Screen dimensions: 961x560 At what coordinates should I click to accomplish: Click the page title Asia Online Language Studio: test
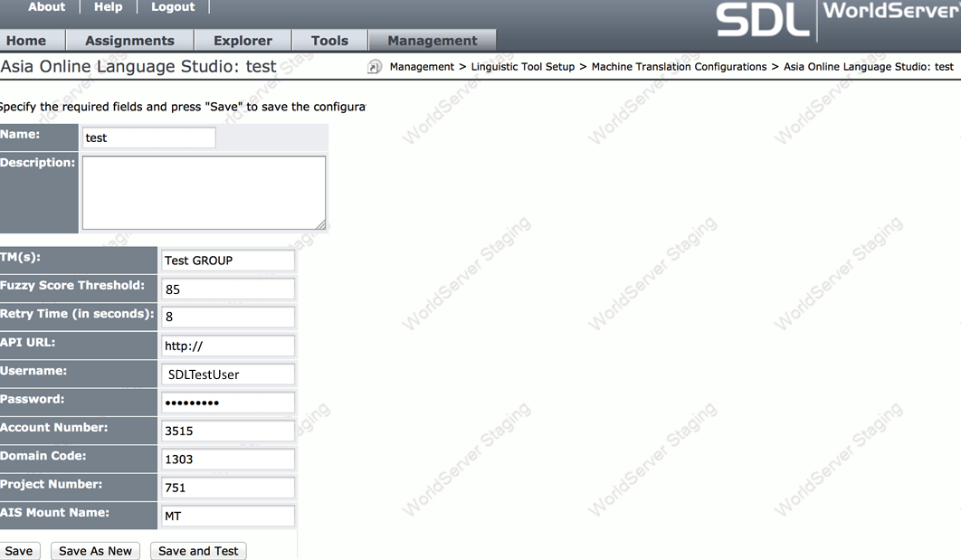pyautogui.click(x=138, y=66)
